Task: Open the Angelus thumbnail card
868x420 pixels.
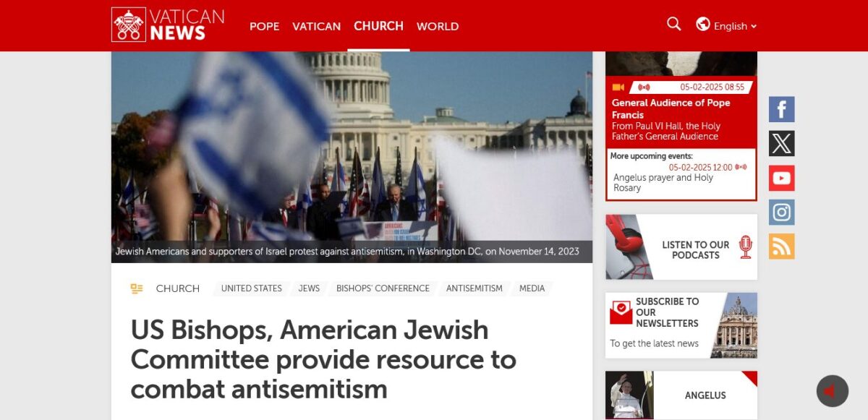Action: (x=681, y=395)
